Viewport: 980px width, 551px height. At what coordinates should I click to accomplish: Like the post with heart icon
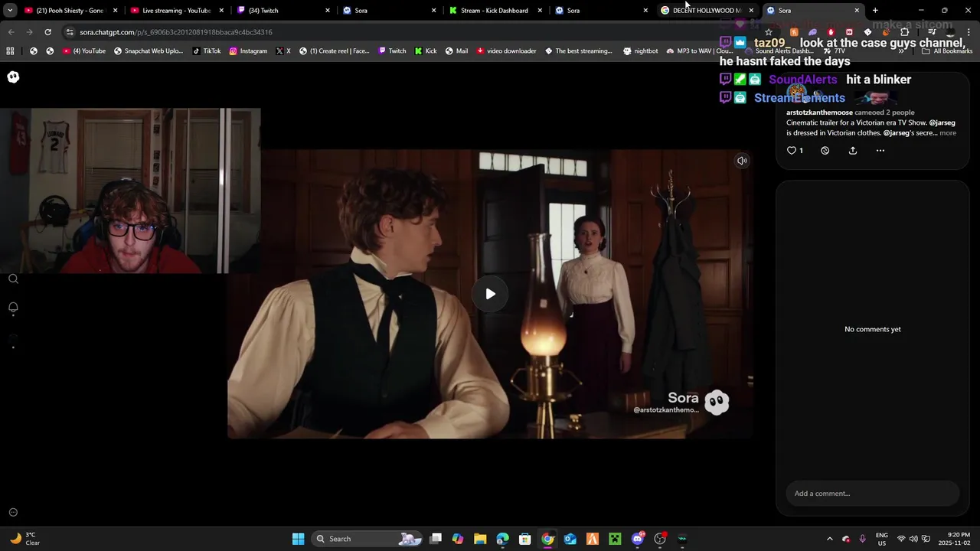[x=792, y=151]
